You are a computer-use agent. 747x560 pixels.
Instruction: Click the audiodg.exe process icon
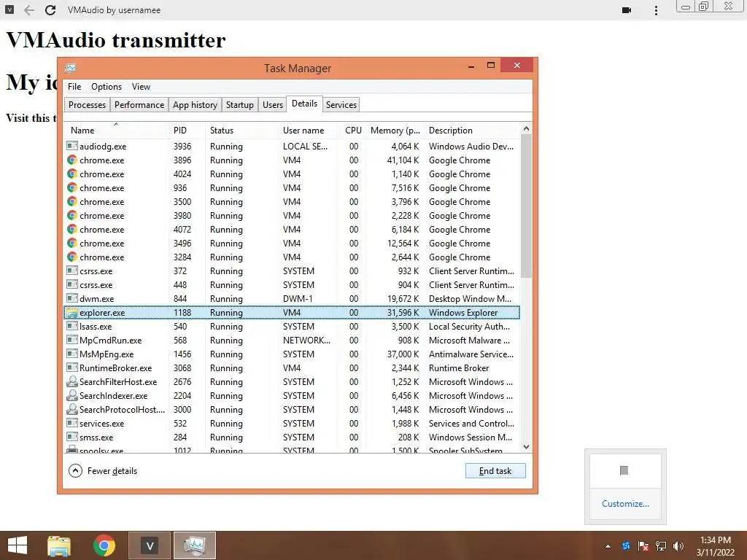click(x=72, y=146)
